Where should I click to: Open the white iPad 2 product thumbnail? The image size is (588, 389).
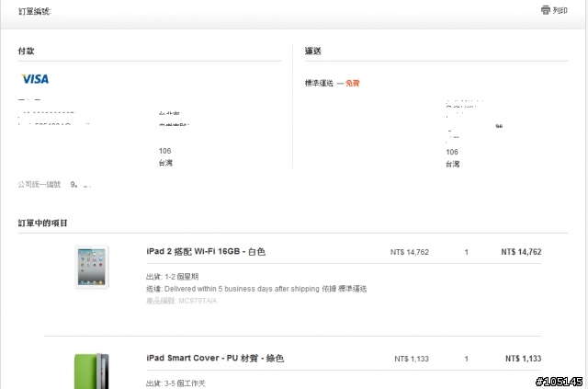point(92,267)
